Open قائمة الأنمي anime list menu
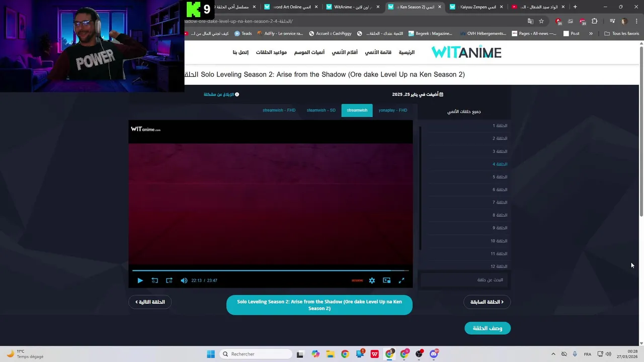Image resolution: width=644 pixels, height=362 pixels. coord(378,52)
